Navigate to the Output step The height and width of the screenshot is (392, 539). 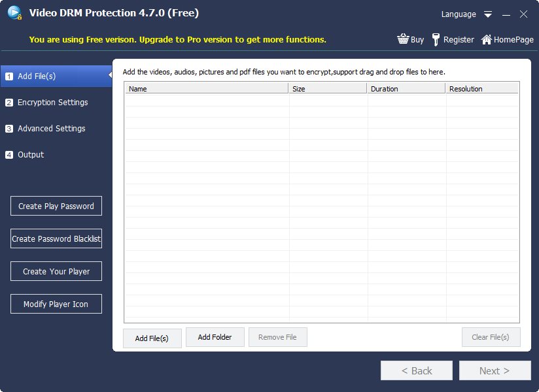(x=31, y=155)
